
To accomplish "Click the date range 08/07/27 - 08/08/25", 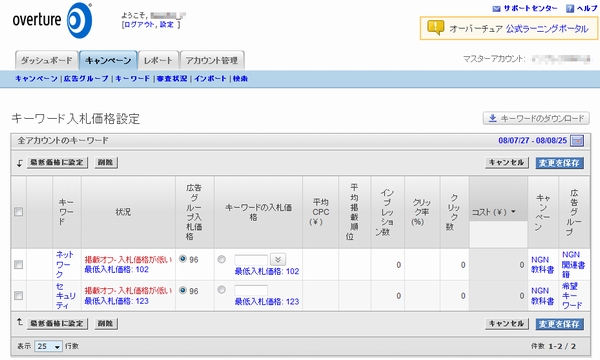I will [x=532, y=140].
